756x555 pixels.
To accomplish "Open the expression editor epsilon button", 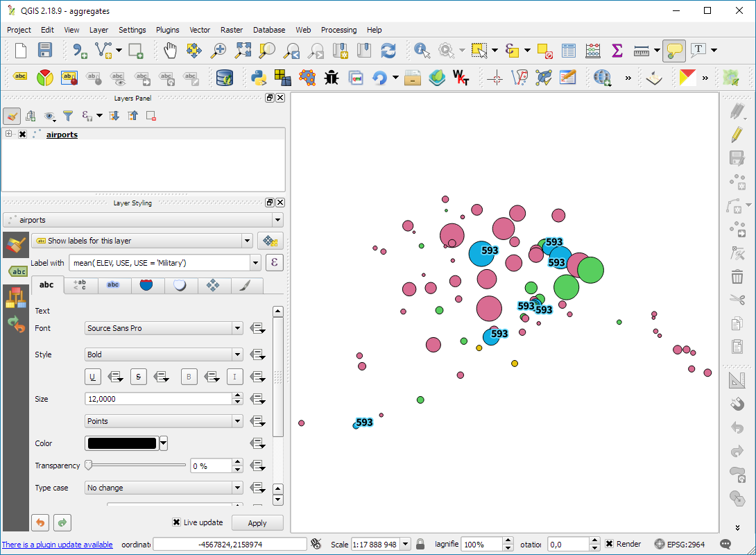I will click(x=275, y=263).
